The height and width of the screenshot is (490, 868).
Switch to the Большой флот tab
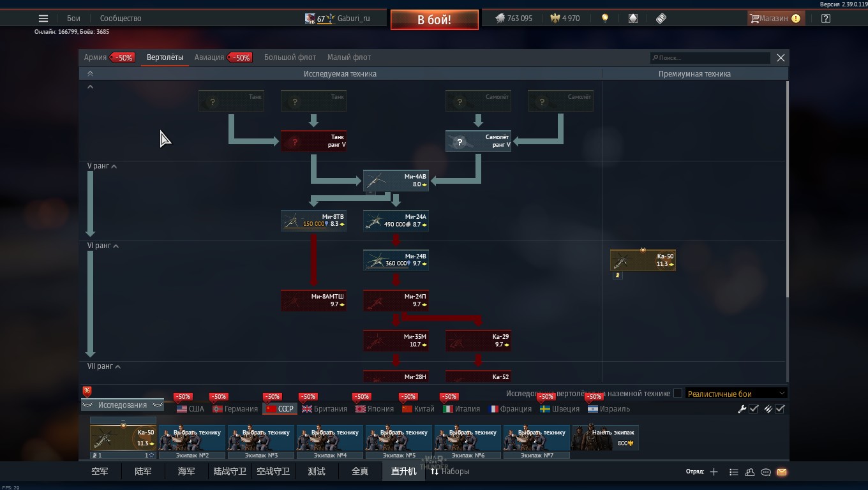pyautogui.click(x=290, y=57)
